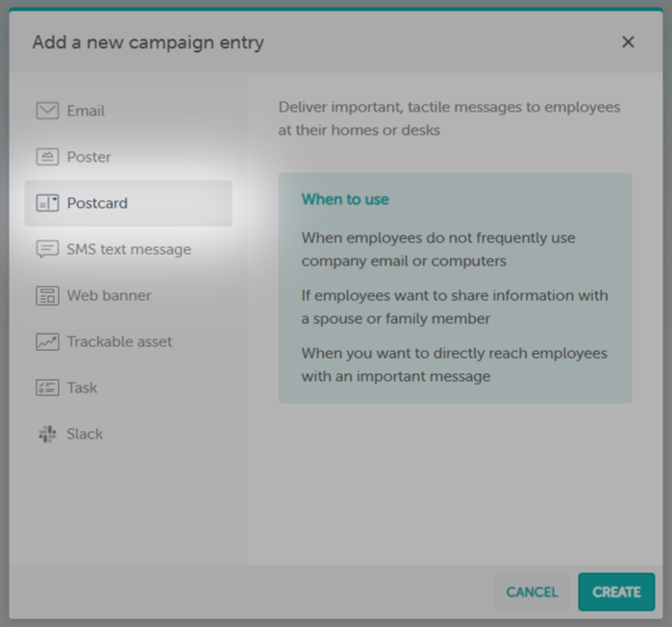Screen dimensions: 672x627
Task: Choose the Poster label in list
Action: (x=88, y=157)
